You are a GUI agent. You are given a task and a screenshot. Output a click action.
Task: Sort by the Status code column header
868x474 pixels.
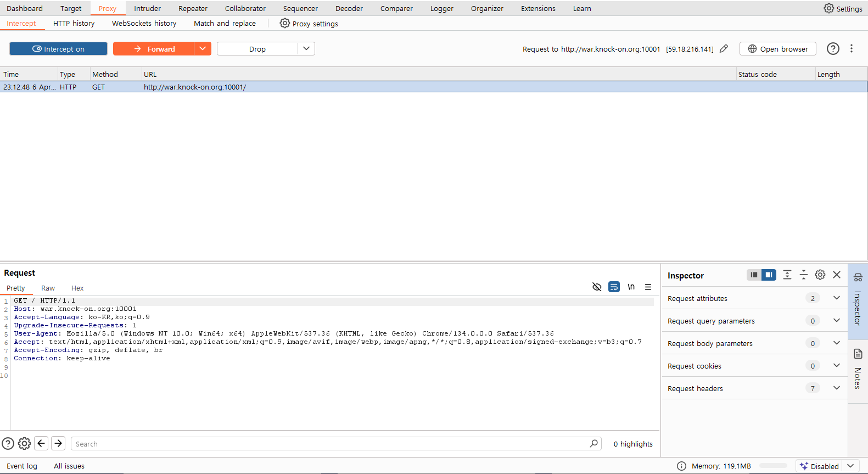click(775, 74)
